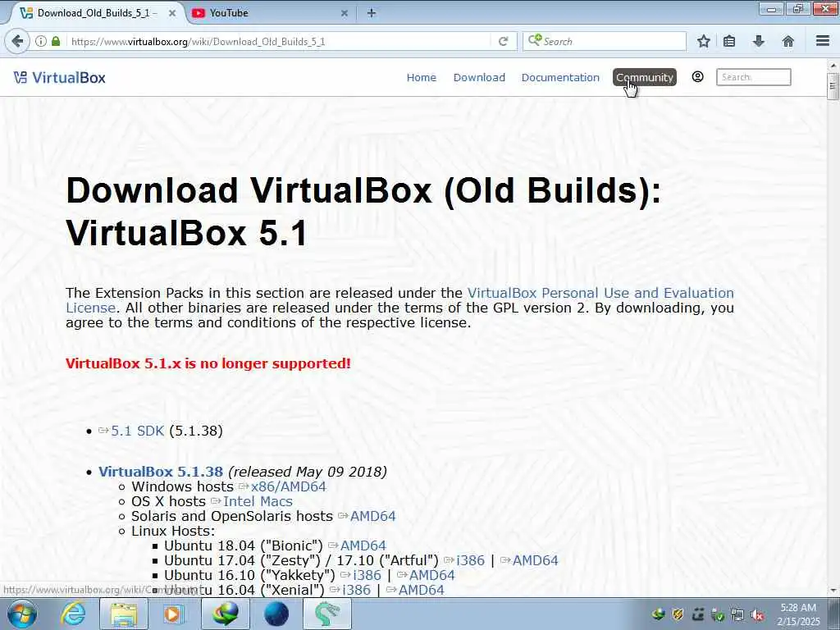This screenshot has width=840, height=630.
Task: Click 'VirtualBox 5.1.x is no longer supported!' text
Action: (x=208, y=363)
